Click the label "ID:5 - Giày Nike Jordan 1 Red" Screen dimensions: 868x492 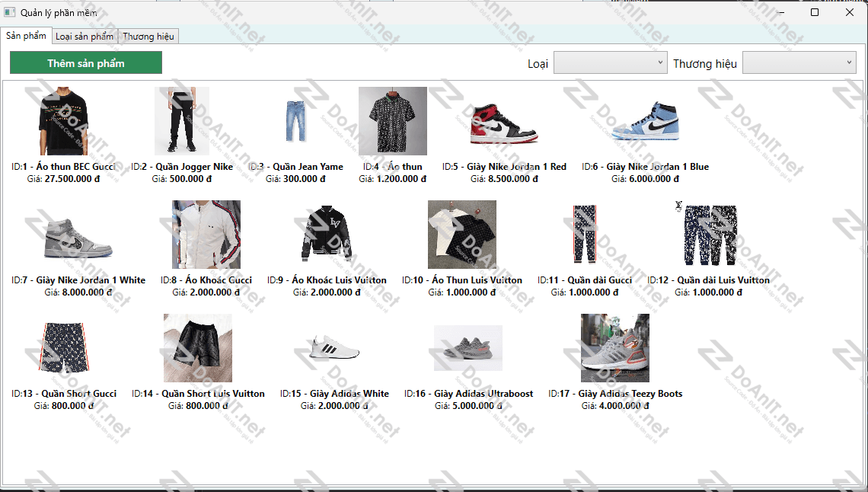tap(504, 167)
